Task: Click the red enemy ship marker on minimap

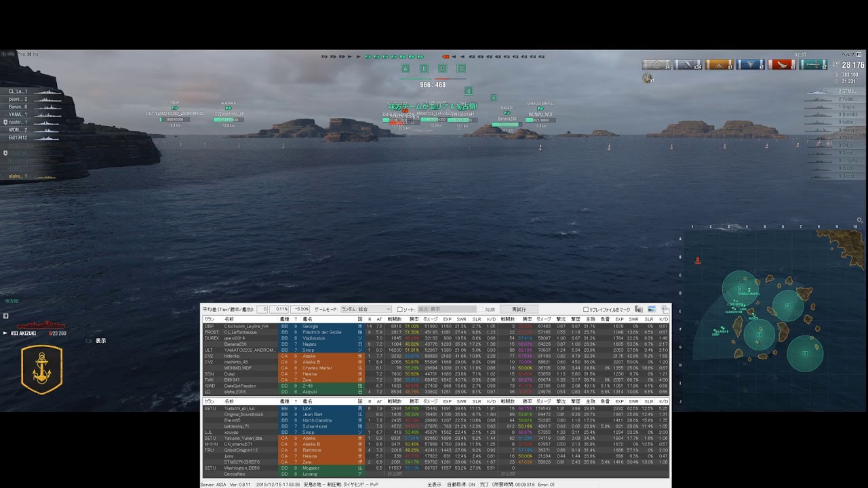Action: [x=697, y=260]
